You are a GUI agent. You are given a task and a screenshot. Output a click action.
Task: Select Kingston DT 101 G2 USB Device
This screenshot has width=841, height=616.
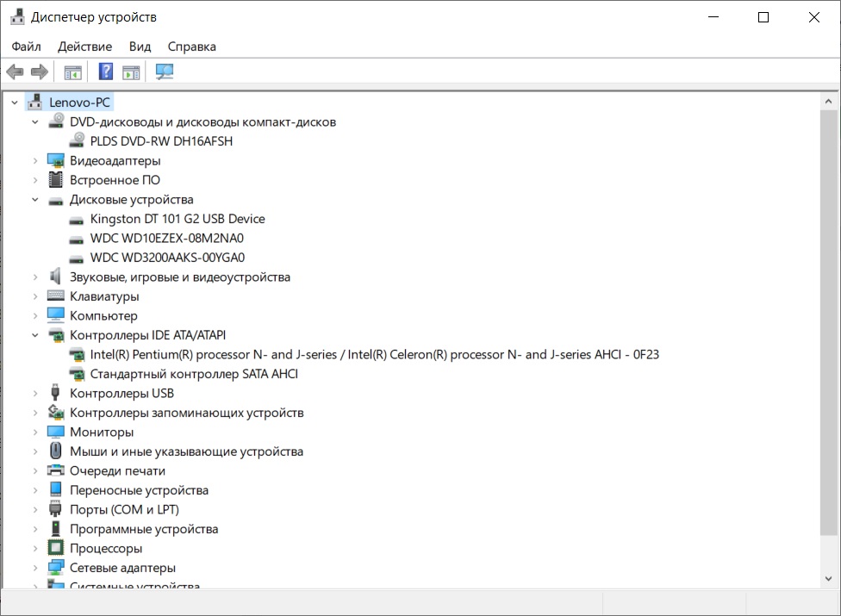pyautogui.click(x=178, y=219)
